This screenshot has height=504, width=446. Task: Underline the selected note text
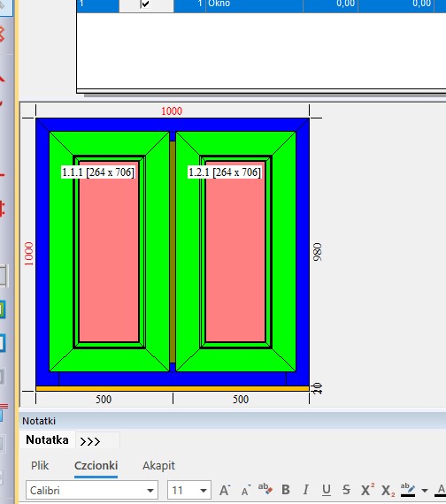coord(327,490)
